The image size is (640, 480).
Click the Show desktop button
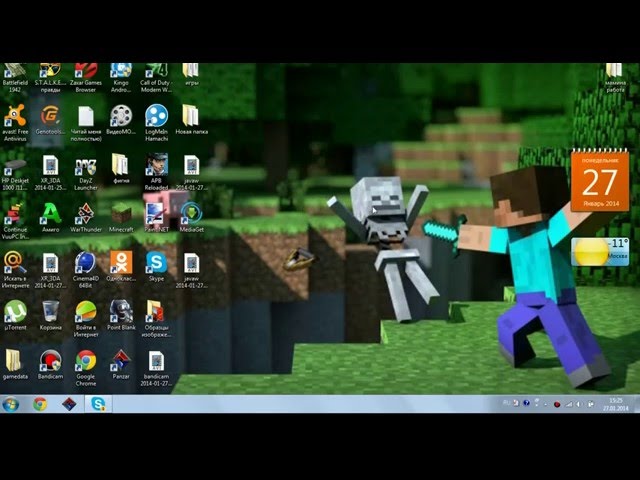[x=636, y=404]
